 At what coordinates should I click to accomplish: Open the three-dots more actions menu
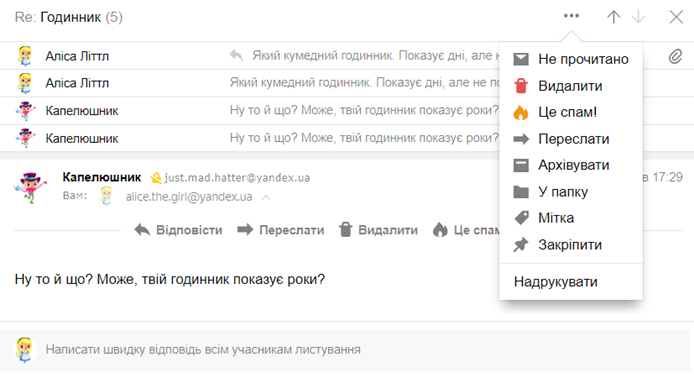(x=571, y=16)
